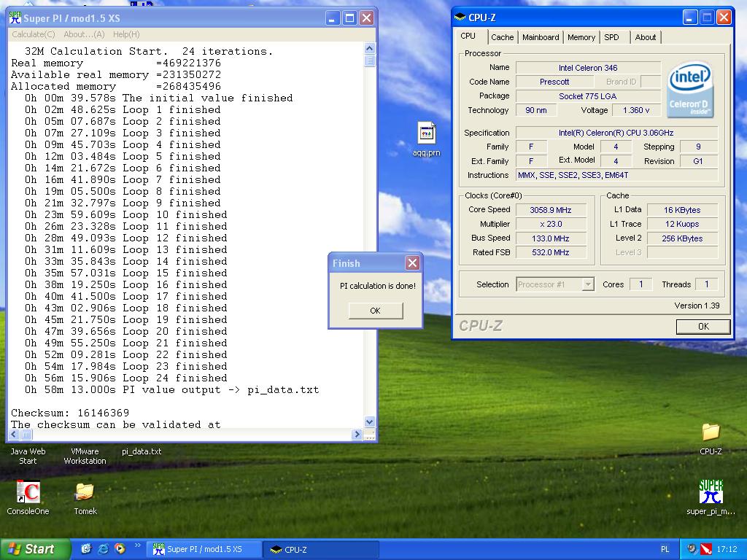Image resolution: width=747 pixels, height=560 pixels.
Task: Click the Instructions field MMX, SSE list
Action: (616, 175)
